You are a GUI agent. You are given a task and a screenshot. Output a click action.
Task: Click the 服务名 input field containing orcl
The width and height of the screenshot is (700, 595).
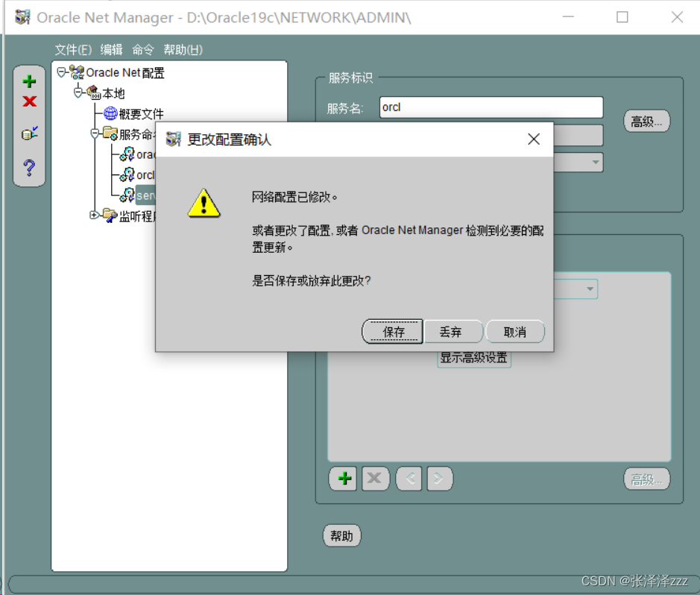pyautogui.click(x=491, y=107)
